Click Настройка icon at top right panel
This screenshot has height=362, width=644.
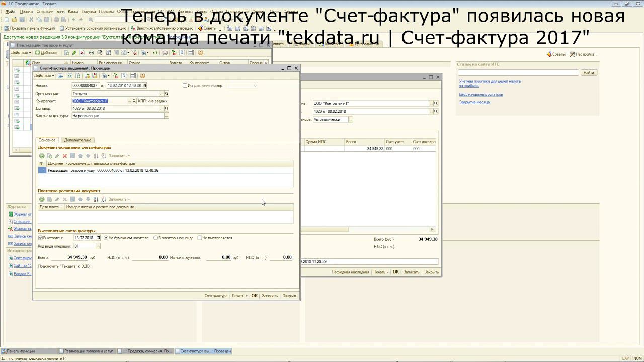[x=584, y=54]
